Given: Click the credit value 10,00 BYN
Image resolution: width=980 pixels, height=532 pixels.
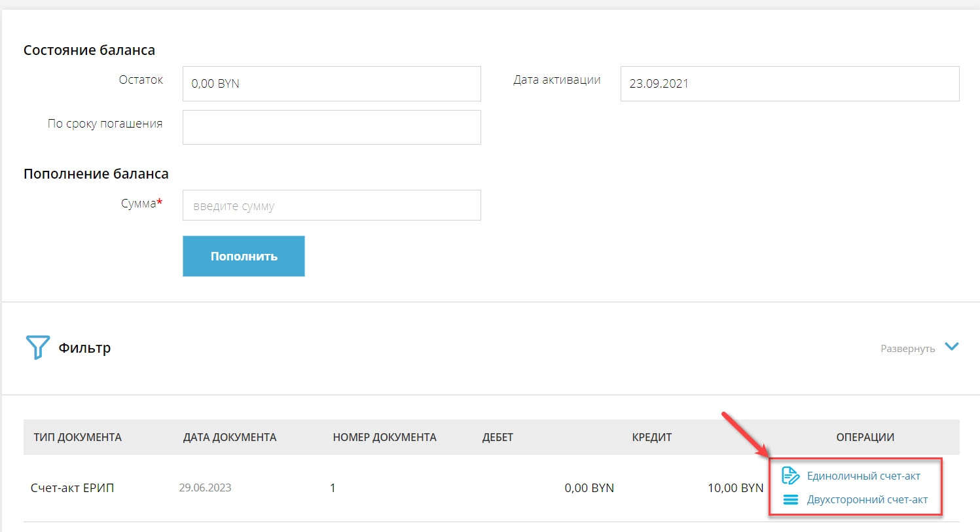Looking at the screenshot, I should click(735, 488).
